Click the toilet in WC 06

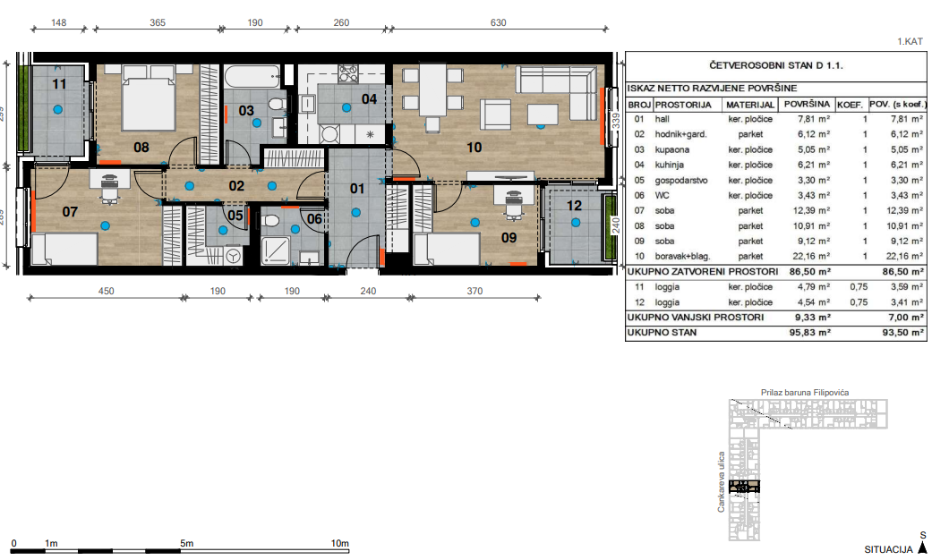click(x=271, y=219)
